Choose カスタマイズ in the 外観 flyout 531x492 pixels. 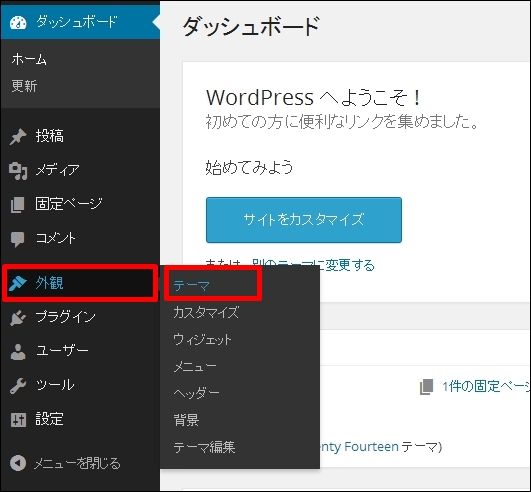206,312
